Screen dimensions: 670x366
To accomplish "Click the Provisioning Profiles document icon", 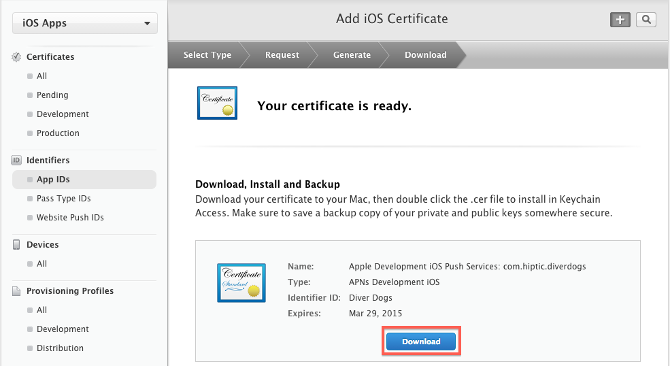I will click(16, 291).
